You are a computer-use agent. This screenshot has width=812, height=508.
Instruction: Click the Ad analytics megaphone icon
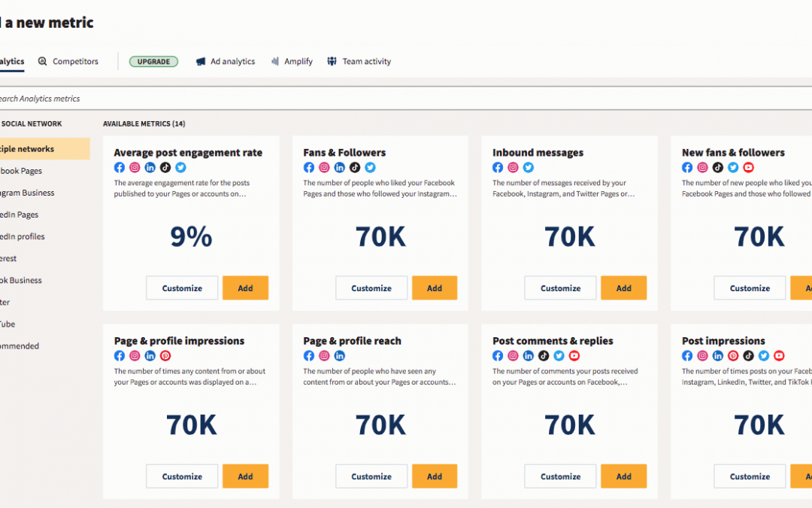click(201, 61)
